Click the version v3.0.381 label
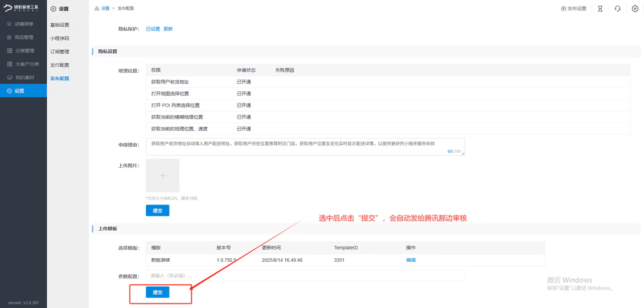Image resolution: width=644 pixels, height=308 pixels. 23,303
